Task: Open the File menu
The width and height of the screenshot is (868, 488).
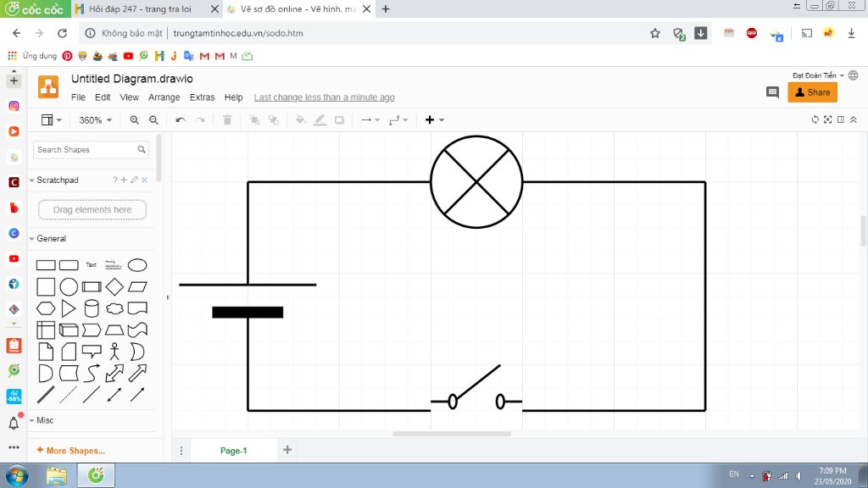Action: pos(78,97)
